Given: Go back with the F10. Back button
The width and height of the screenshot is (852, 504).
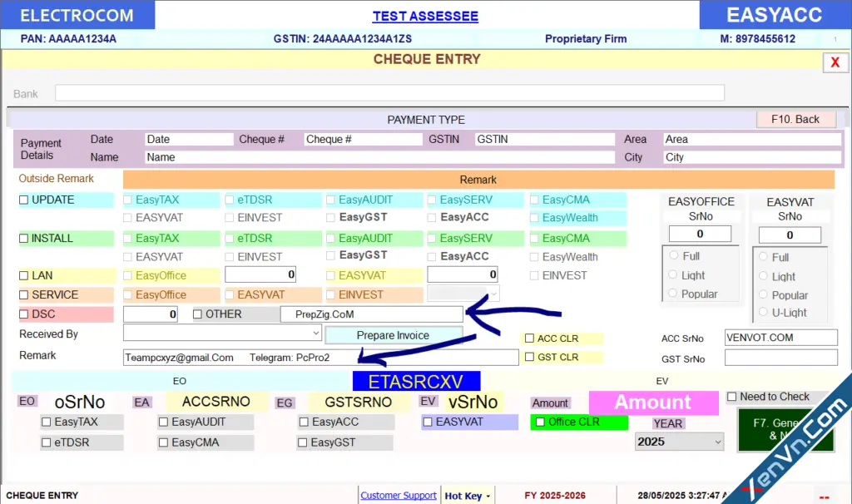Looking at the screenshot, I should point(795,120).
